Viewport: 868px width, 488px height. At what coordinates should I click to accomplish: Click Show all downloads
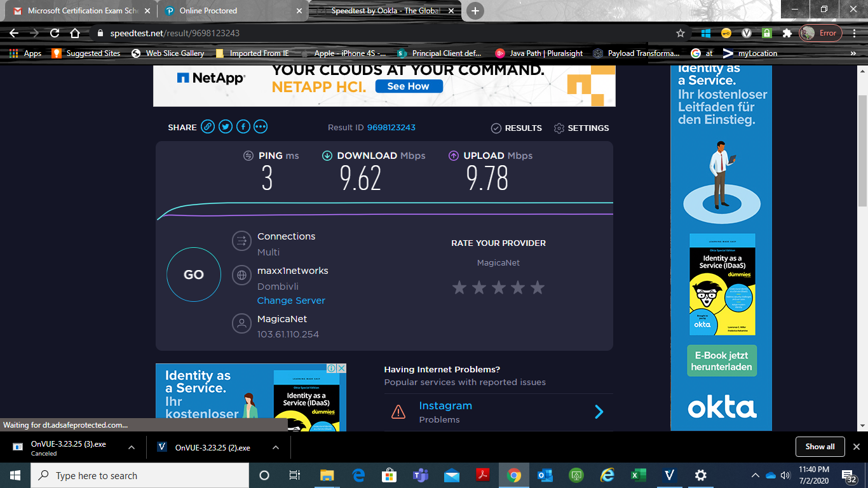[x=820, y=447]
